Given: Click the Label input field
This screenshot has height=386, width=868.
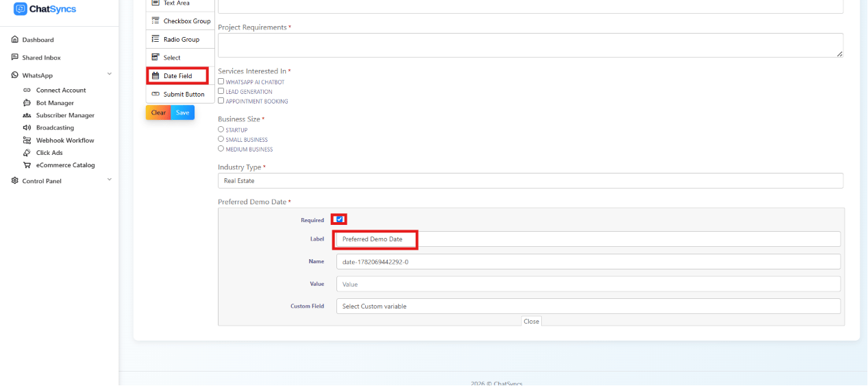Looking at the screenshot, I should click(588, 239).
